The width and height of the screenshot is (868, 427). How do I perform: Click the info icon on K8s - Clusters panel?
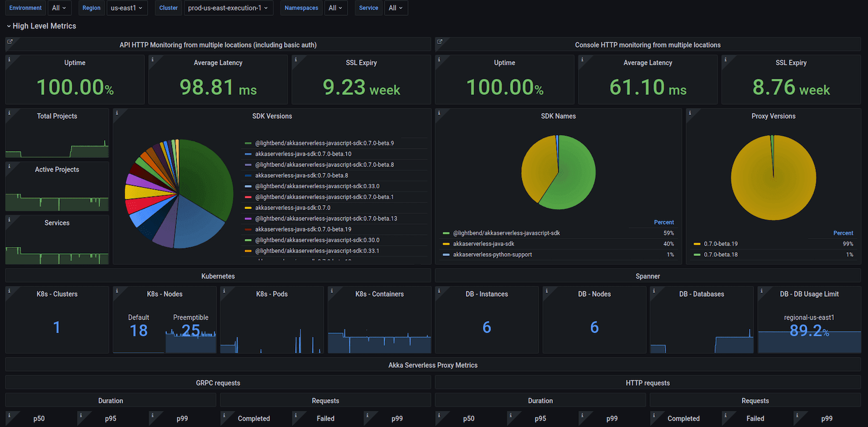pos(9,291)
